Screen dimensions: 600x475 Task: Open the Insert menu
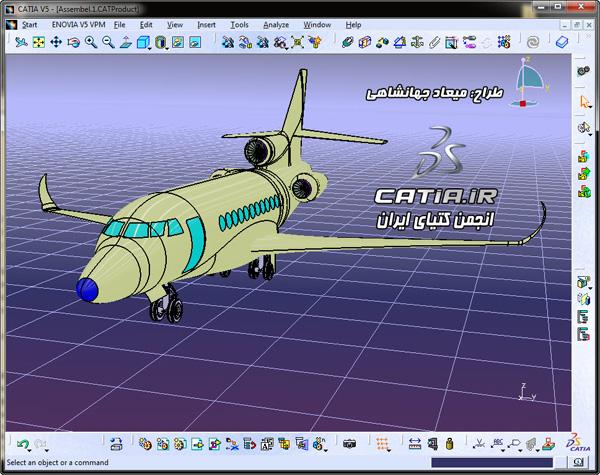[206, 25]
